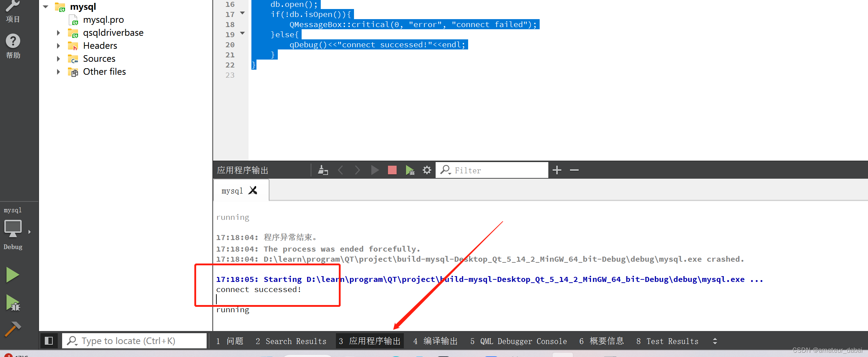Start debugging with the play-bug sidebar icon
Screen dimensions: 868x357
coord(12,302)
